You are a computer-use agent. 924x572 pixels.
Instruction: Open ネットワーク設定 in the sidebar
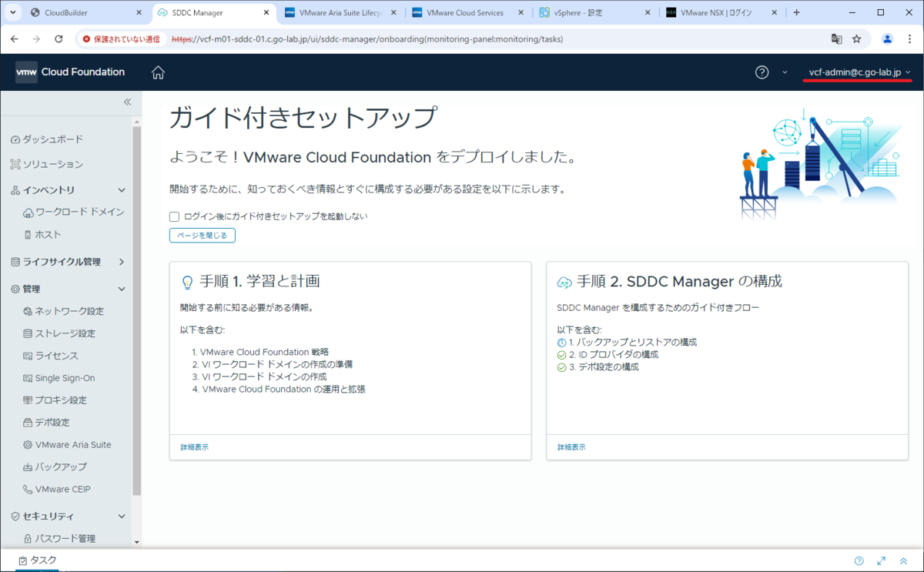tap(63, 312)
